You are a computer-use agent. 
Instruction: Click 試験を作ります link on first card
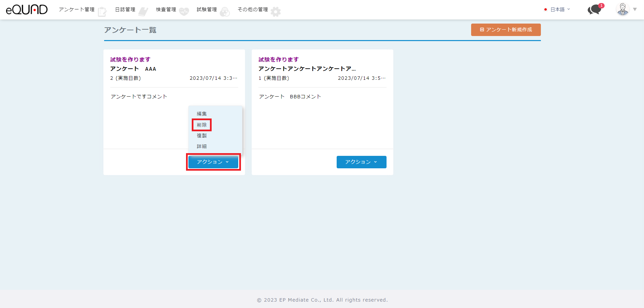(130, 60)
